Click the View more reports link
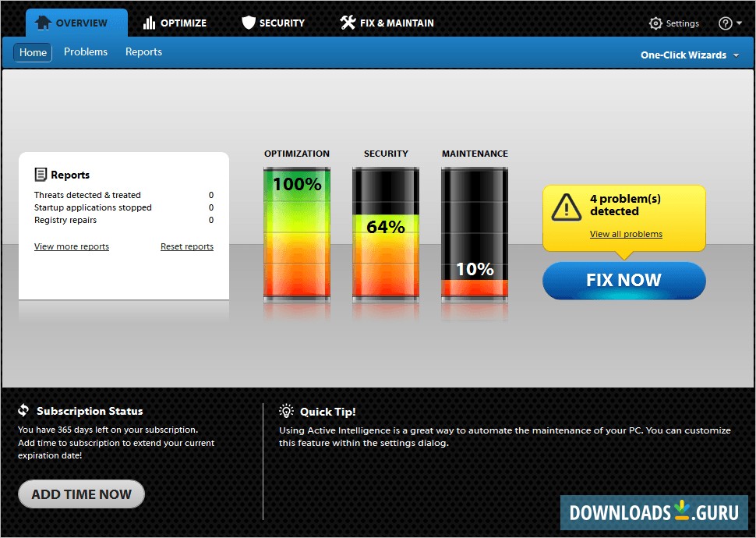 [x=71, y=246]
